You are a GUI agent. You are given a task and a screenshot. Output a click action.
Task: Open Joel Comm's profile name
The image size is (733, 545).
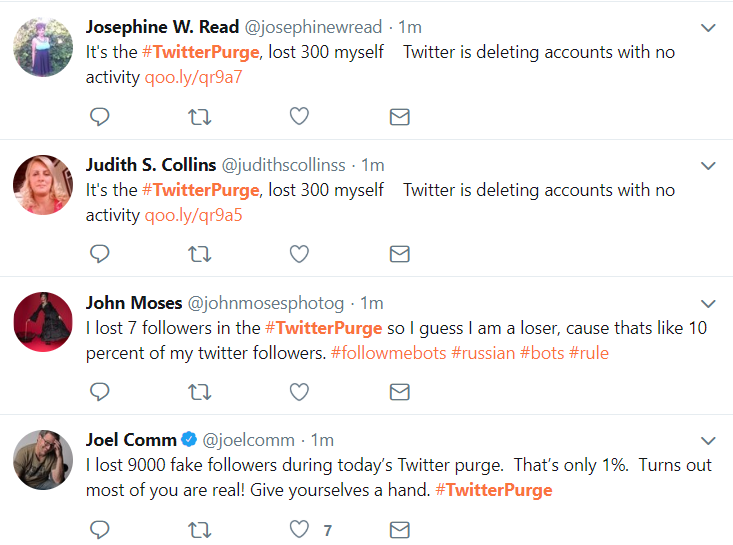131,439
